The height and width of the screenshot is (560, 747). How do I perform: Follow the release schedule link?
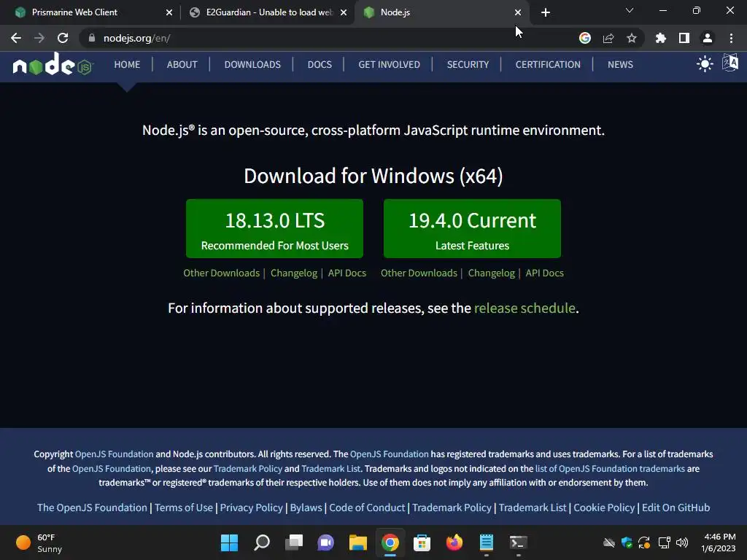(525, 308)
